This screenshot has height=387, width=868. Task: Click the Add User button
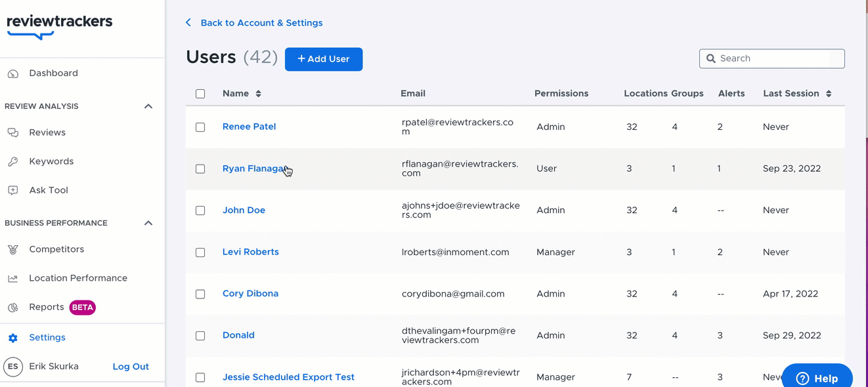(x=324, y=59)
